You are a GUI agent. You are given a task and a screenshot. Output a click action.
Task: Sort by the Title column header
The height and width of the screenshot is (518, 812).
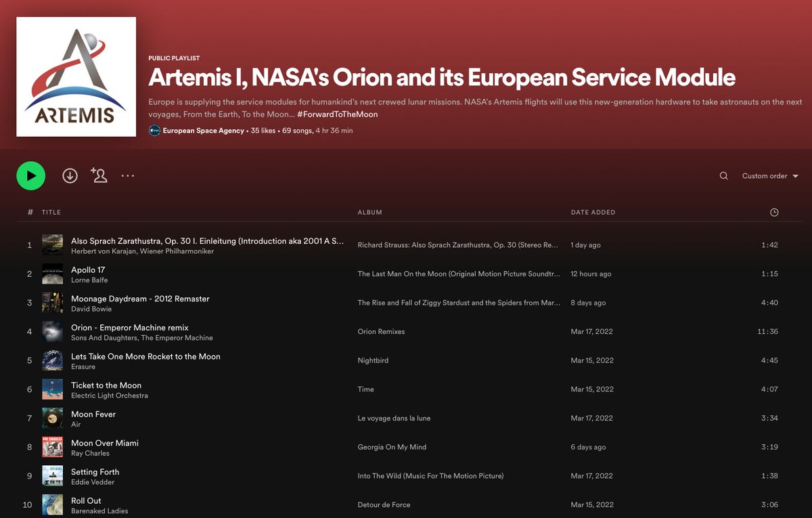51,213
